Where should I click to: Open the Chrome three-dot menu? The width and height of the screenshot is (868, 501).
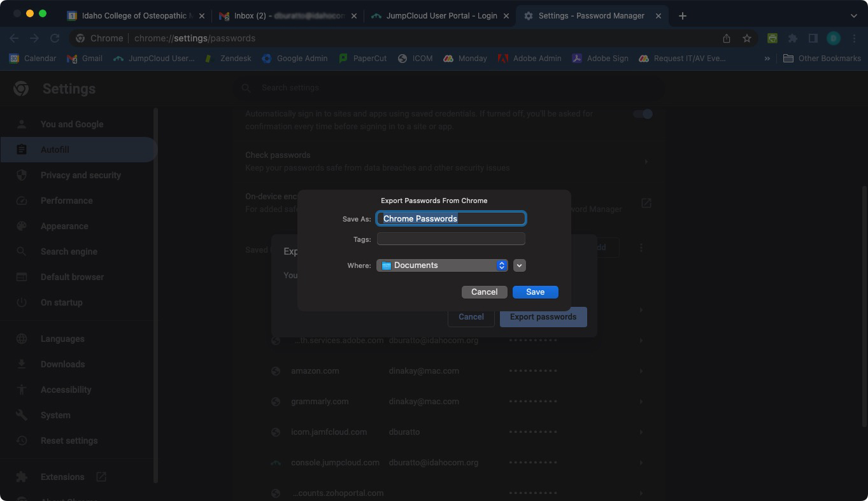pyautogui.click(x=854, y=38)
